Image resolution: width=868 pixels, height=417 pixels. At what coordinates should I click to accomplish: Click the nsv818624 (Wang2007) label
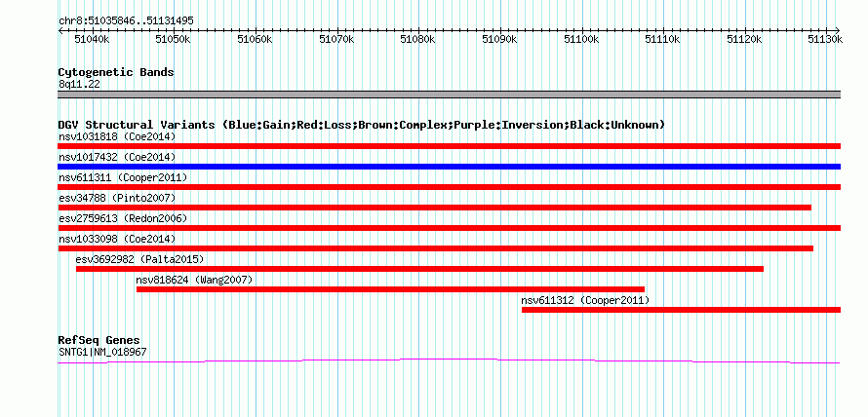pos(194,280)
